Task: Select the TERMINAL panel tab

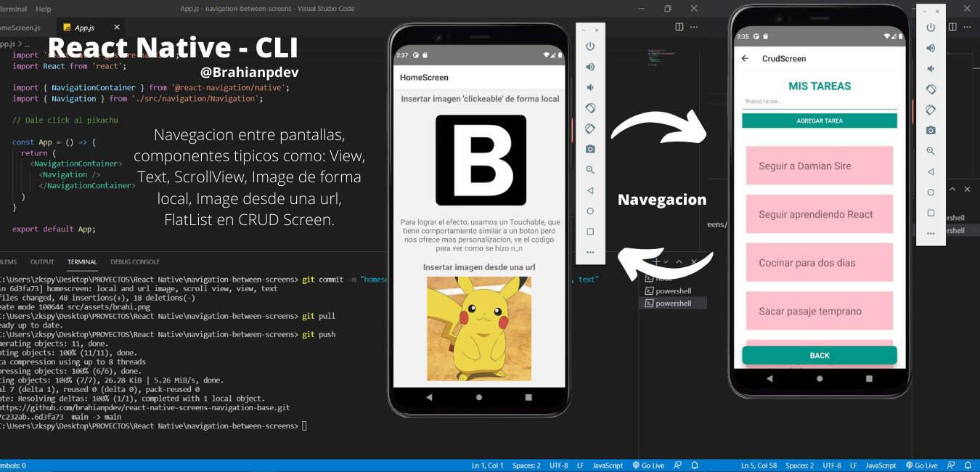Action: click(82, 262)
